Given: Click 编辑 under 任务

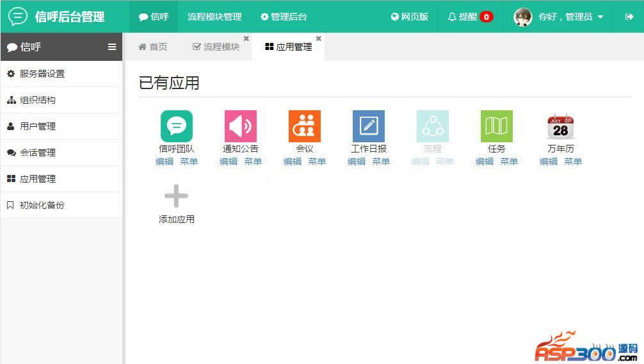Looking at the screenshot, I should (485, 161).
